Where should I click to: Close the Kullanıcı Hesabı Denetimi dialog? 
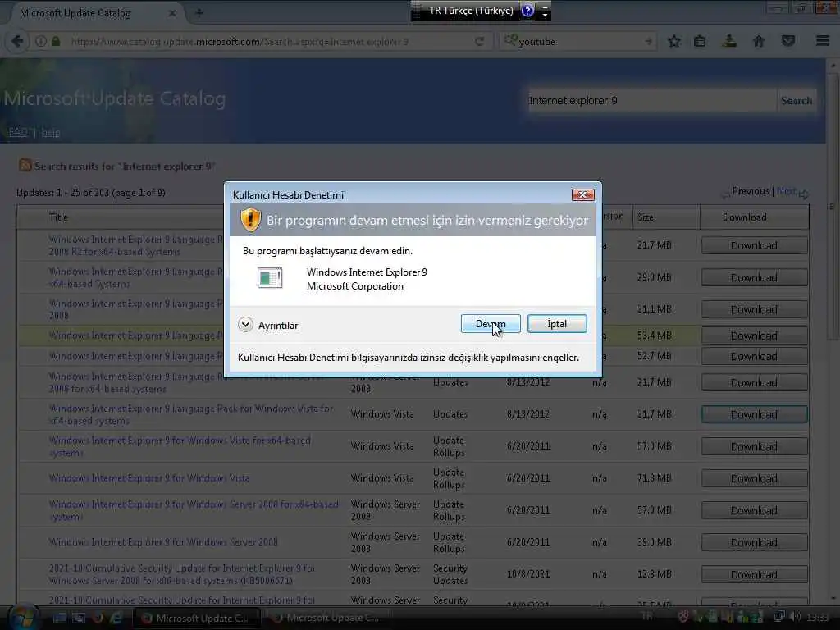coord(583,194)
